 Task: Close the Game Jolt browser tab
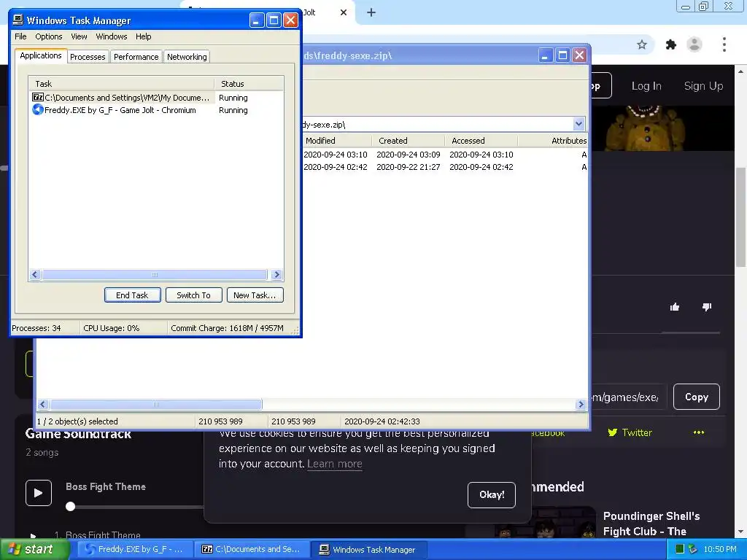click(344, 12)
